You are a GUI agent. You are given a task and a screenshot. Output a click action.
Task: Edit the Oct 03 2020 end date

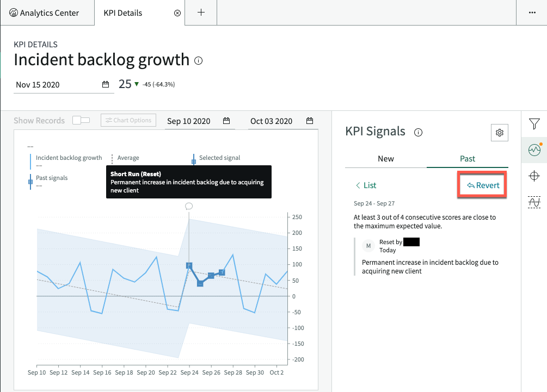(271, 121)
